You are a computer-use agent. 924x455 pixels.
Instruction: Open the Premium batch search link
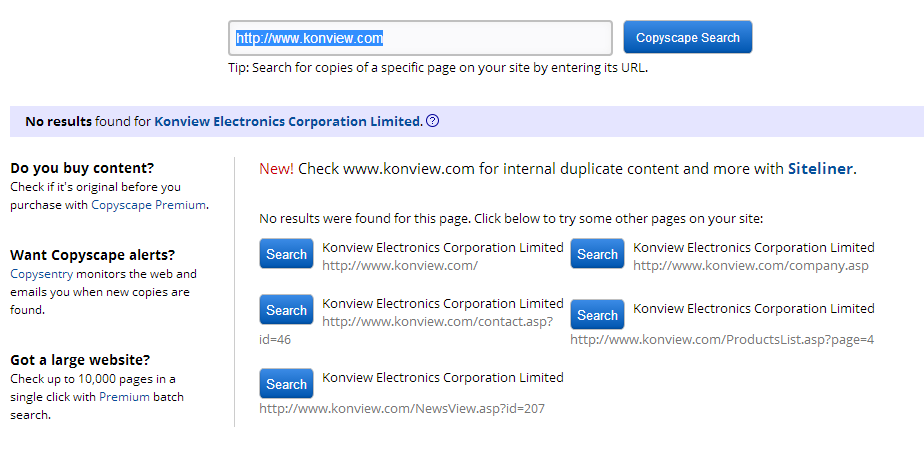click(x=124, y=397)
